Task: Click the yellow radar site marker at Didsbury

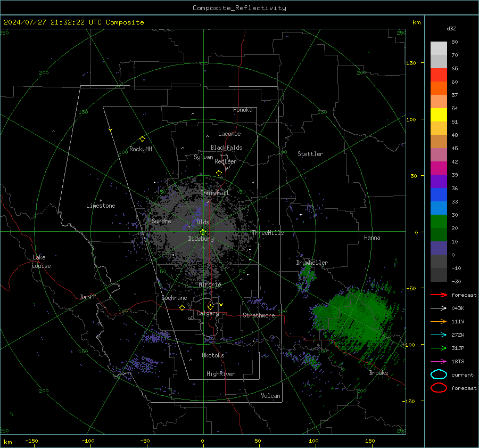Action: (x=203, y=232)
